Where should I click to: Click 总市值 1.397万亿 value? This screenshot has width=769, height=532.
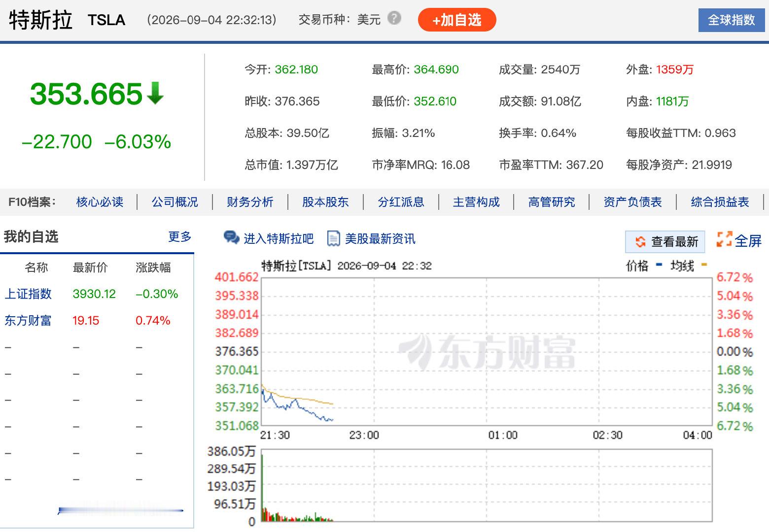point(312,165)
